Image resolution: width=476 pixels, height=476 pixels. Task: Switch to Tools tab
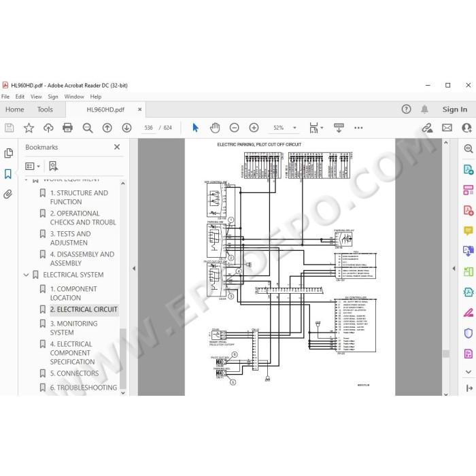pos(45,109)
